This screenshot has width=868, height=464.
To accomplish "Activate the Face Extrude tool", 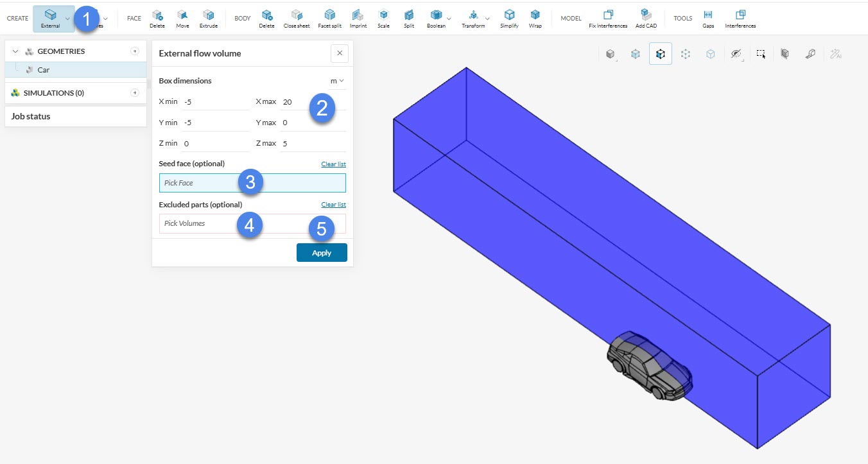I will point(209,19).
